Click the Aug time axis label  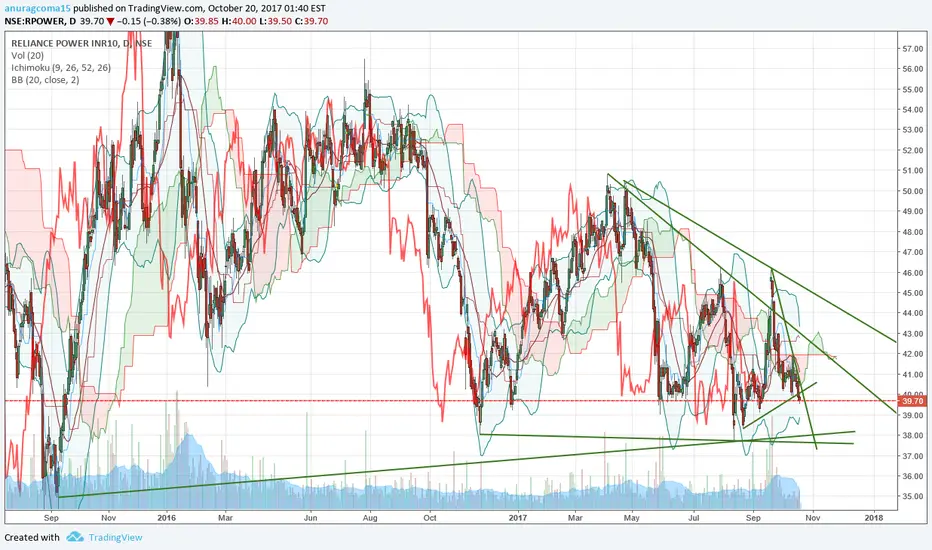click(x=370, y=518)
